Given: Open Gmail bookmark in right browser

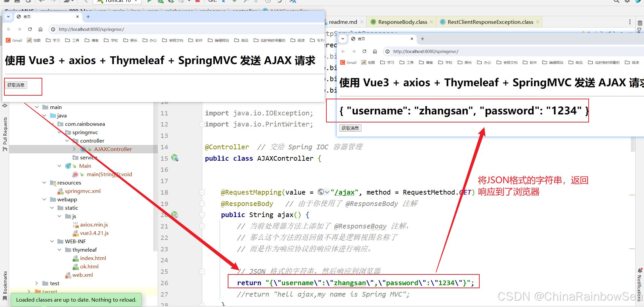Looking at the screenshot, I should click(x=348, y=62).
